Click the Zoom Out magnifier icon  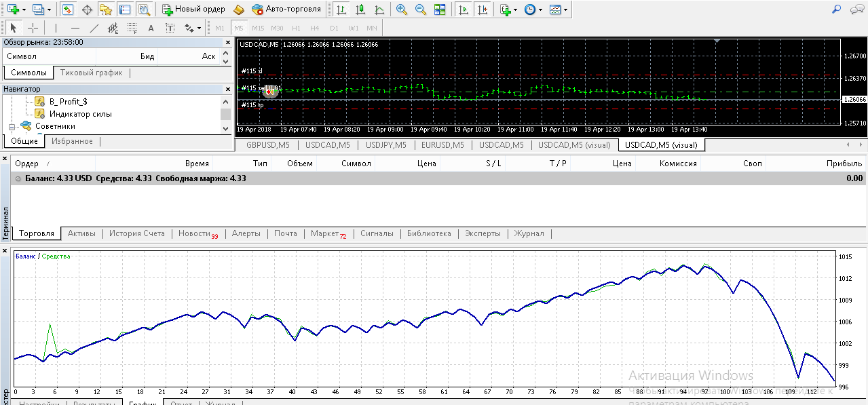pyautogui.click(x=421, y=9)
